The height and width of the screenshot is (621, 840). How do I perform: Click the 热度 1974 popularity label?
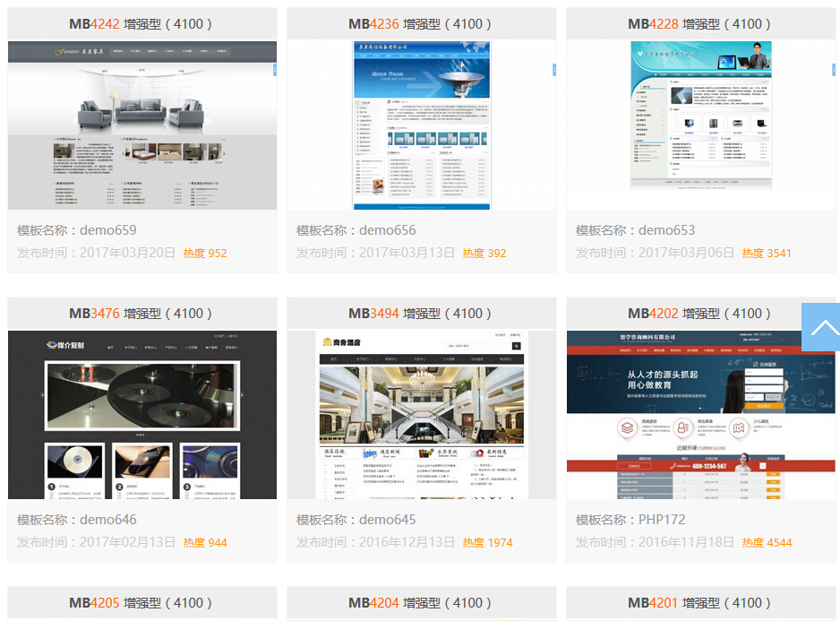[487, 543]
